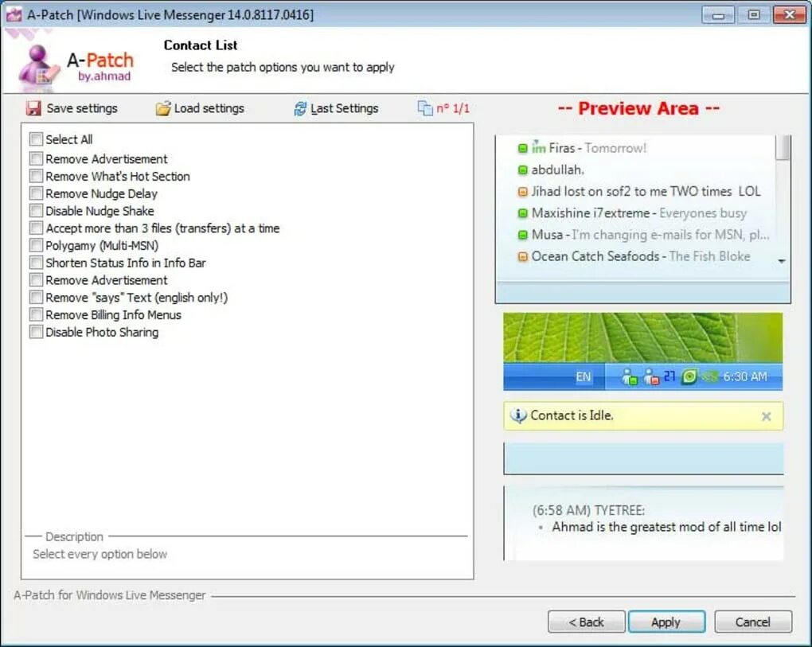This screenshot has height=647, width=812.
Task: Enable the first Remove Advertisement checkbox
Action: click(x=36, y=158)
